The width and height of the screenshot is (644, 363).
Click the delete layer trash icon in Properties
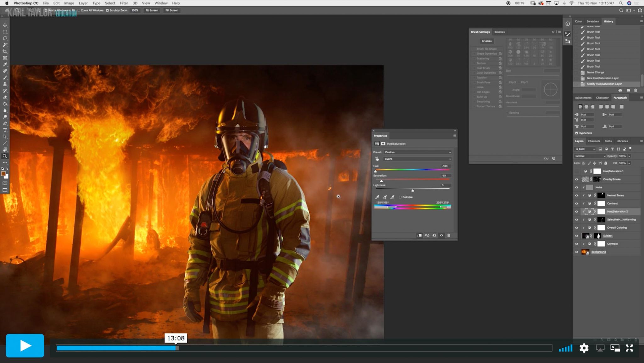[x=449, y=235]
